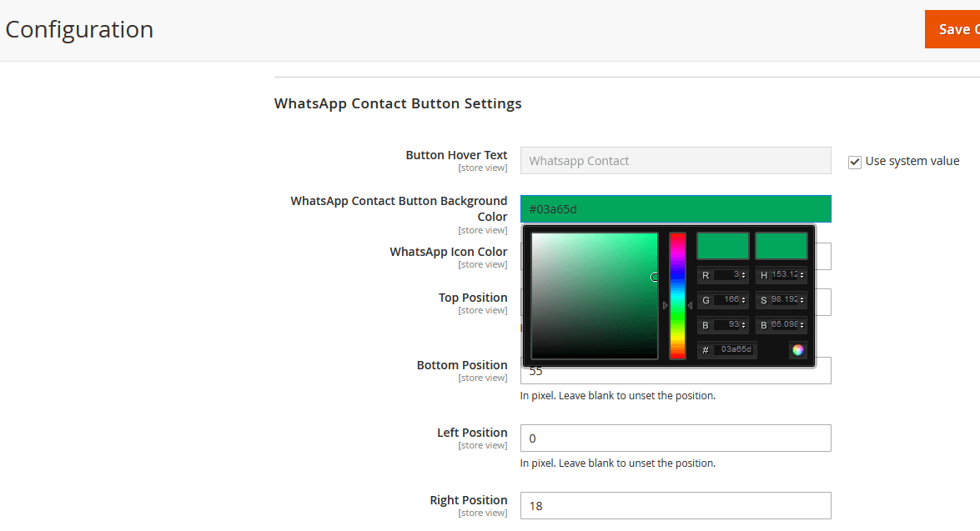Click the Button Hover Text field

[x=676, y=161]
